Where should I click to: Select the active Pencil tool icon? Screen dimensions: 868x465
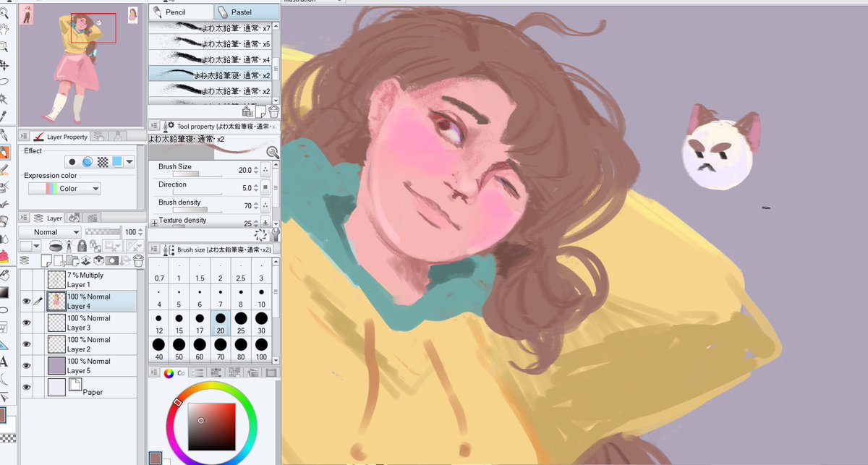4,153
